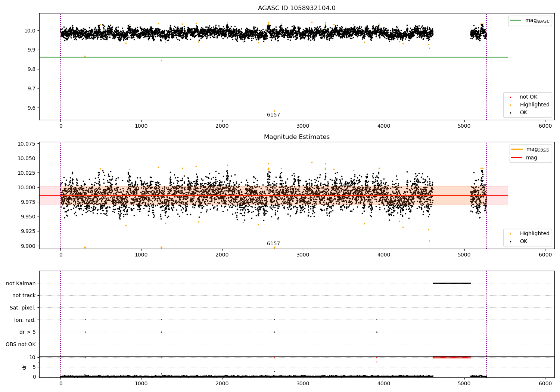Click y-axis tick '9.8' on the top plot
This screenshot has height=392, width=560.
pyautogui.click(x=32, y=69)
